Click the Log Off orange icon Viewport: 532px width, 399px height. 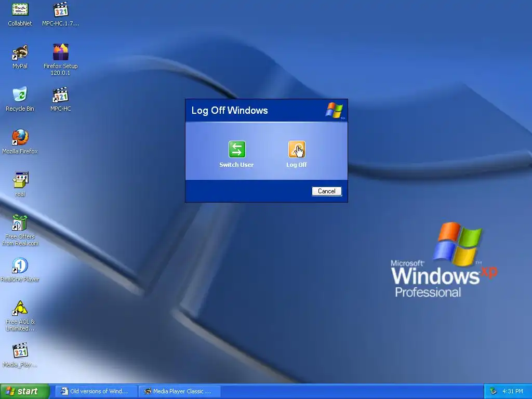point(297,149)
